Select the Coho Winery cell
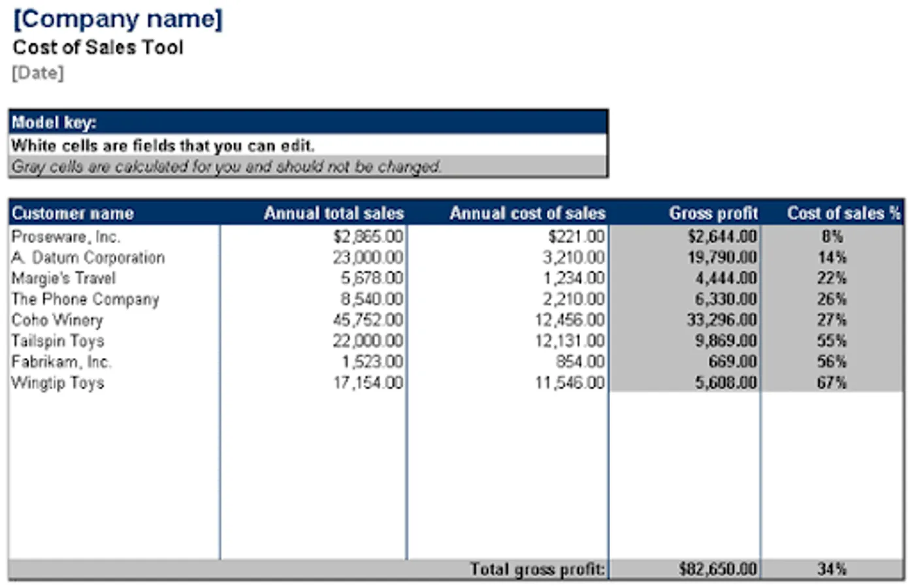 pos(114,320)
